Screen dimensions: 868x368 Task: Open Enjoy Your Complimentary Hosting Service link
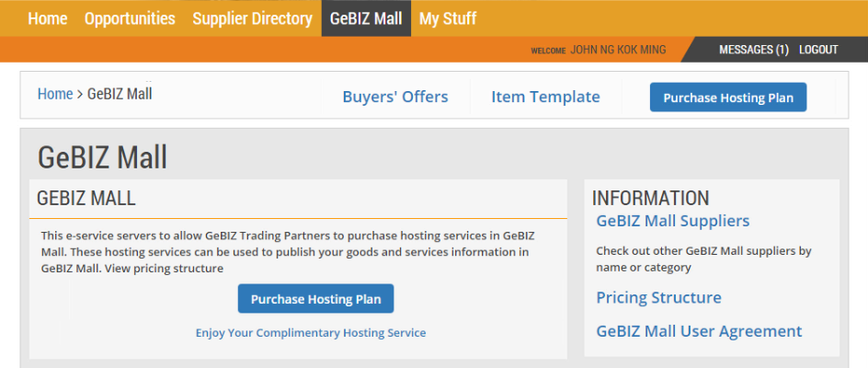tap(311, 333)
